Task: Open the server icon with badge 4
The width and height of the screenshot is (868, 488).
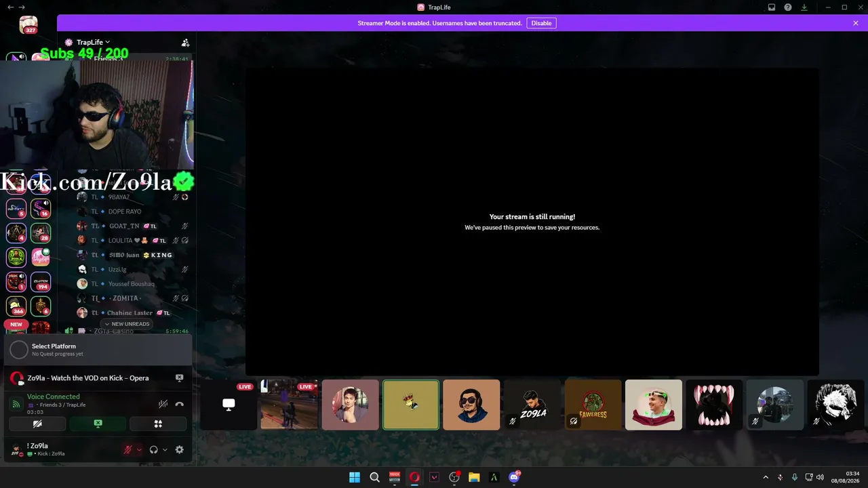Action: [x=16, y=232]
